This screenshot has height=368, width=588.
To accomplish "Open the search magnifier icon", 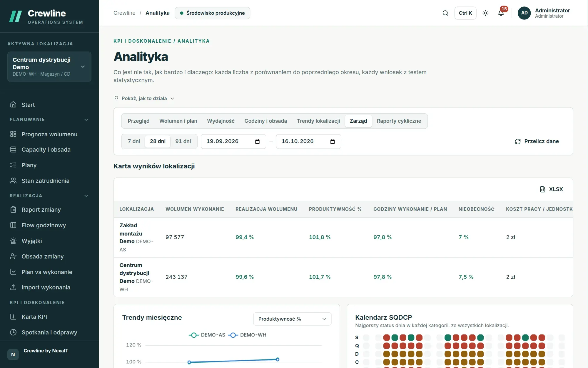I will coord(445,13).
